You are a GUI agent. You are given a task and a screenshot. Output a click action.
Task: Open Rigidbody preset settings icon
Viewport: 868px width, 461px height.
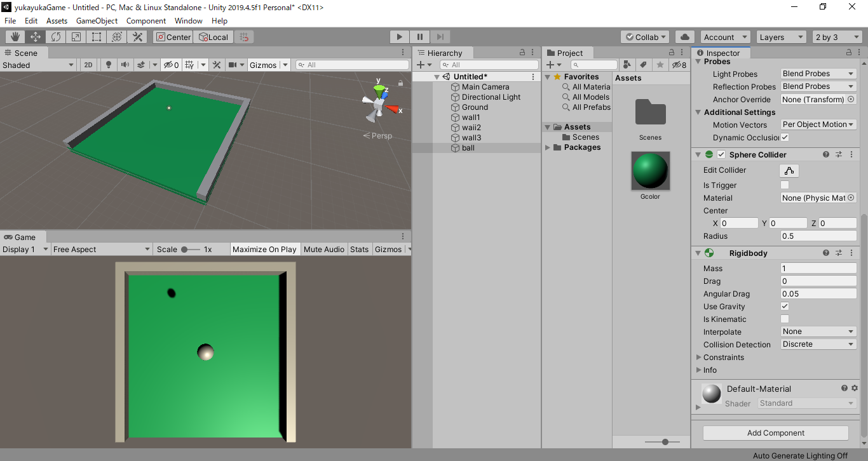point(839,253)
